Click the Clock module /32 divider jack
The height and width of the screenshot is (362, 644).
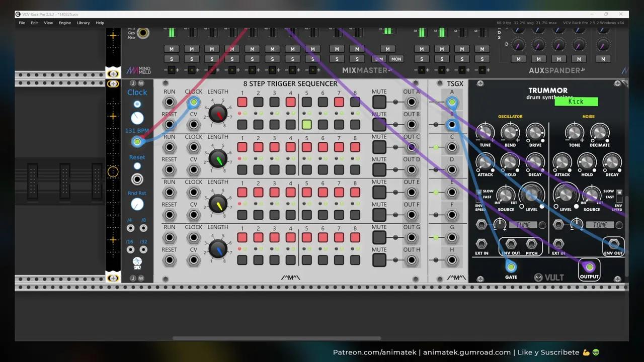143,249
